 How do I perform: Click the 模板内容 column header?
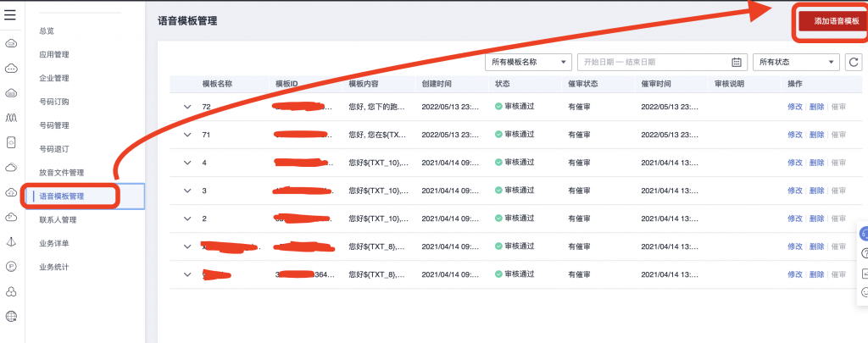coord(363,84)
